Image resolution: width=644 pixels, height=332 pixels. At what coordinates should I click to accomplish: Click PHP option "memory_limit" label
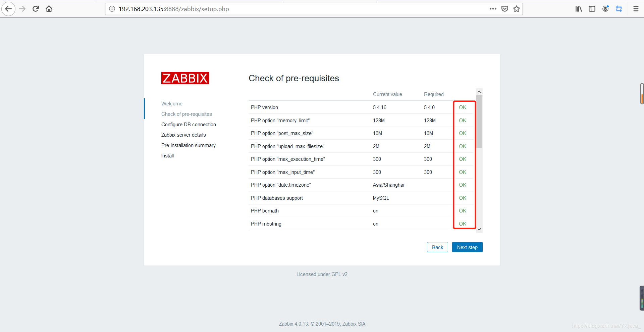280,121
